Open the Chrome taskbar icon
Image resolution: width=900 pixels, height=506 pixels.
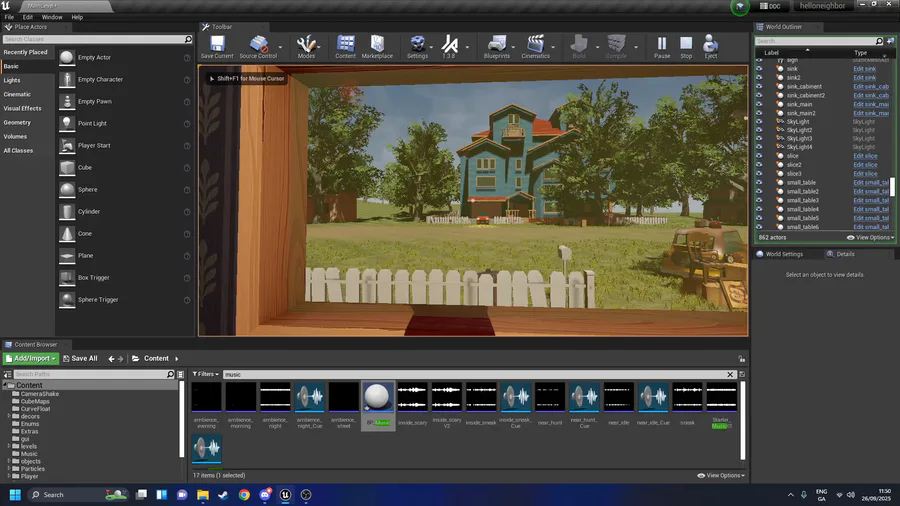[x=244, y=495]
